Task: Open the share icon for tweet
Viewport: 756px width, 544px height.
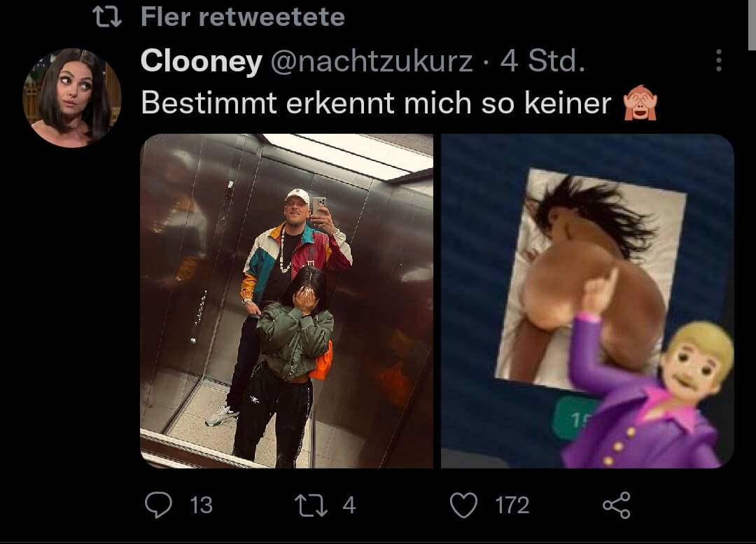Action: click(x=616, y=505)
